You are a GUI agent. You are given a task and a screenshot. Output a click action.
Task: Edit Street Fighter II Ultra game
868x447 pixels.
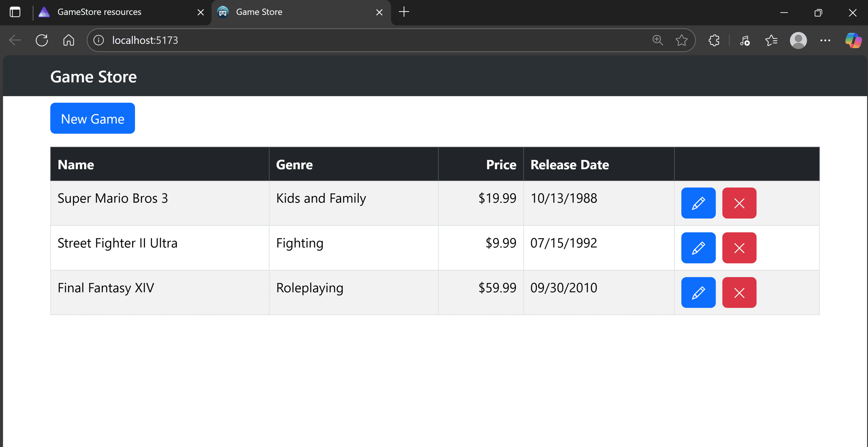[698, 248]
